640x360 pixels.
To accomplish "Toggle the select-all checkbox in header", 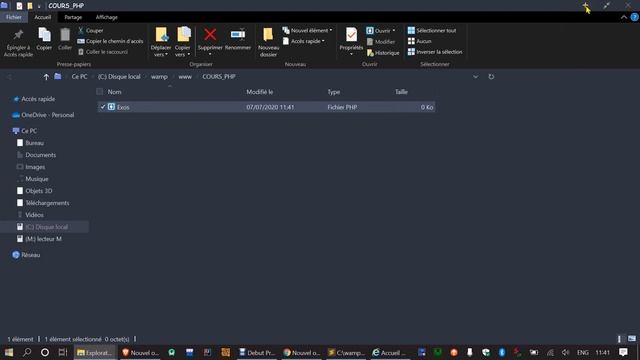I will (x=100, y=91).
